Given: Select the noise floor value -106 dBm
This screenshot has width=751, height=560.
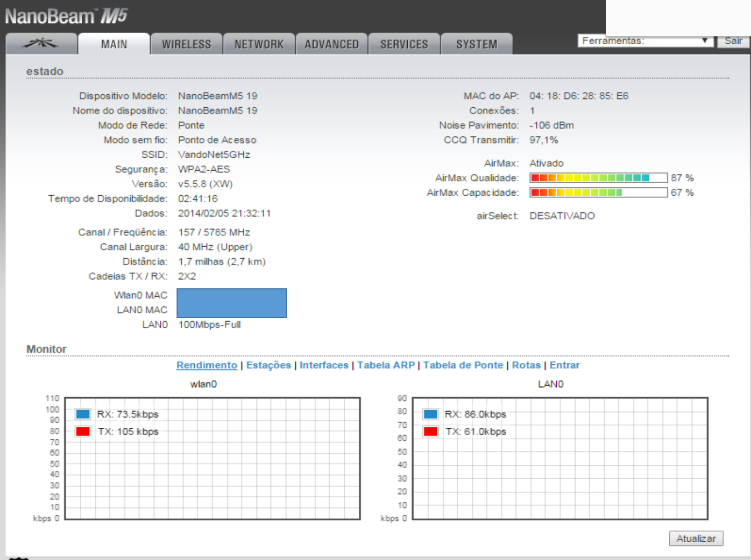Looking at the screenshot, I should [552, 125].
